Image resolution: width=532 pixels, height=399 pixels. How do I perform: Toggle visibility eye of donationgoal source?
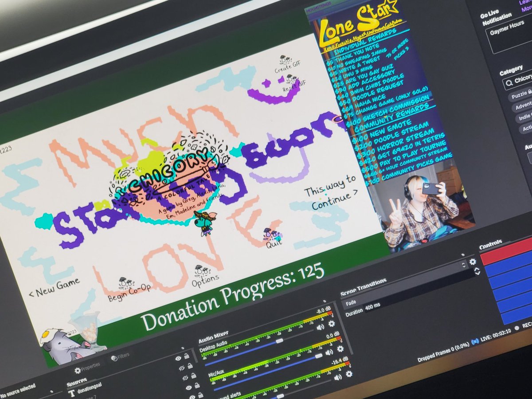click(x=178, y=358)
